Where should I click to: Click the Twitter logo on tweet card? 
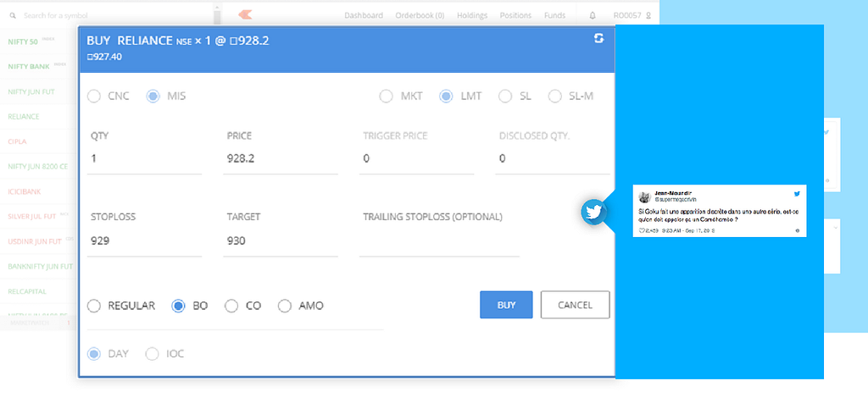[797, 194]
